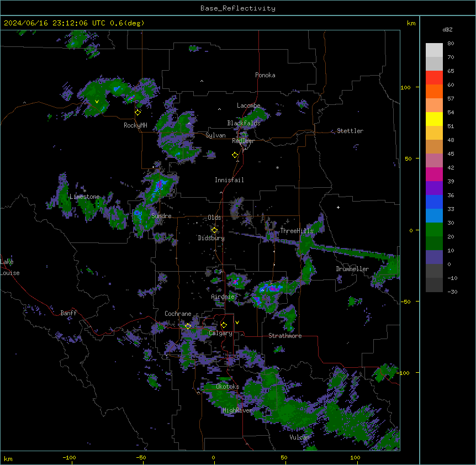Image resolution: width=476 pixels, height=465 pixels.
Task: Click the Airdrie label
Action: (223, 297)
